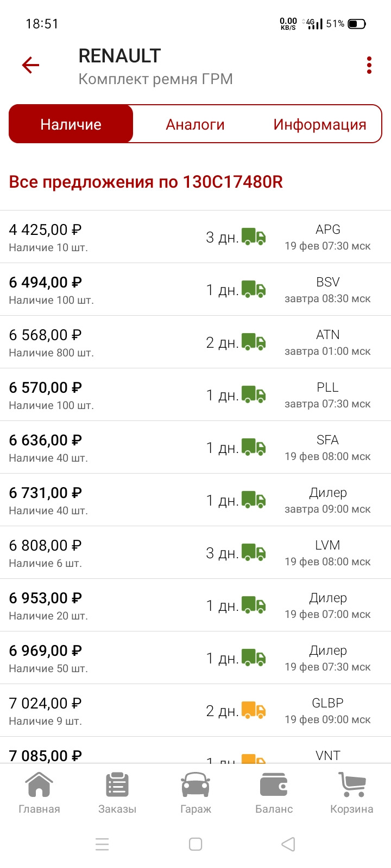Tap green truck in the BSV row
The height and width of the screenshot is (868, 391).
click(x=254, y=289)
